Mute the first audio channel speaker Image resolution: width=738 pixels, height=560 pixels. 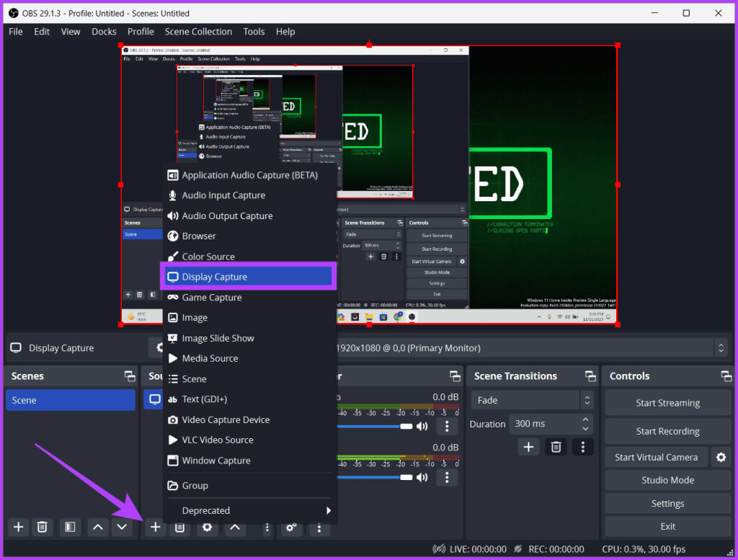422,427
